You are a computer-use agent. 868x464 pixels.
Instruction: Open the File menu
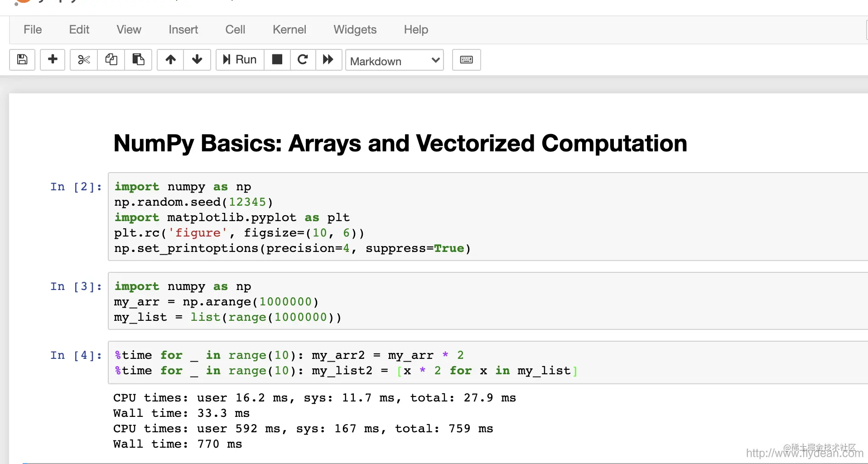pos(33,29)
